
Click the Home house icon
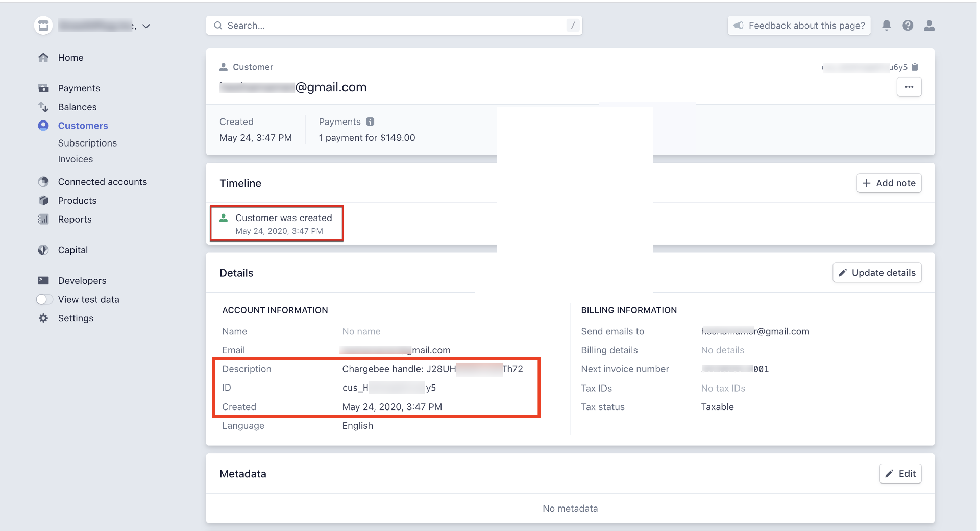click(x=43, y=58)
